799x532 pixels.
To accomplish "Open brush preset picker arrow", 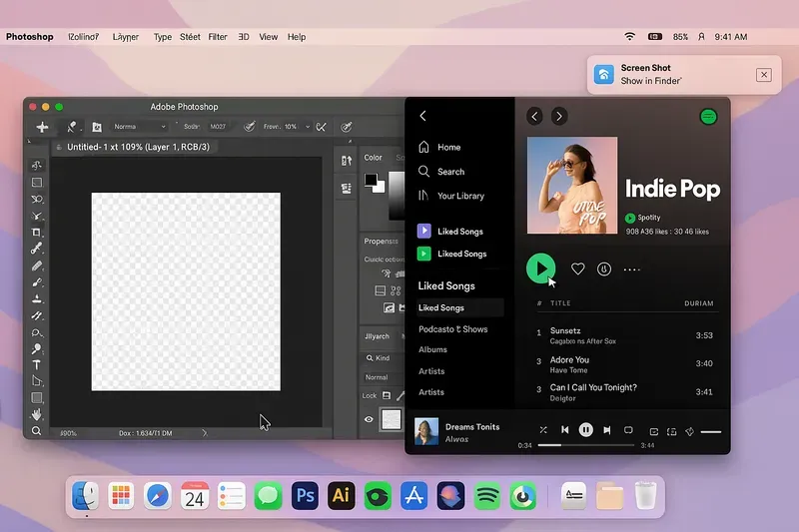I will point(81,129).
